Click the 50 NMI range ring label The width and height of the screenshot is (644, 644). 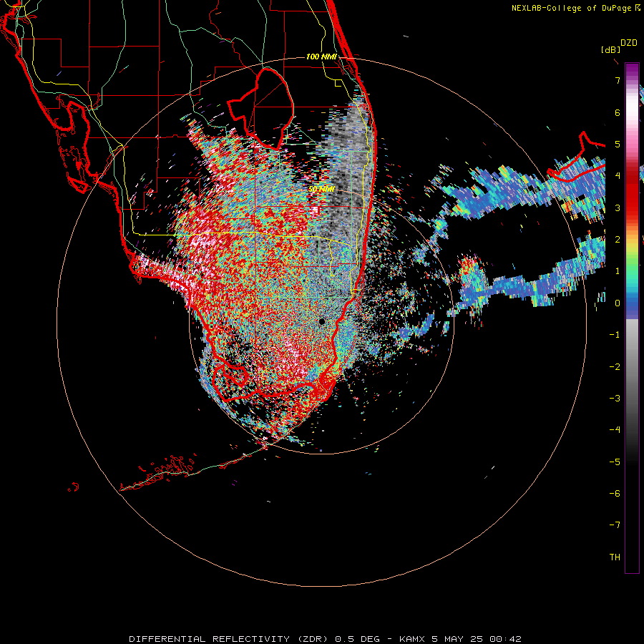coord(321,189)
